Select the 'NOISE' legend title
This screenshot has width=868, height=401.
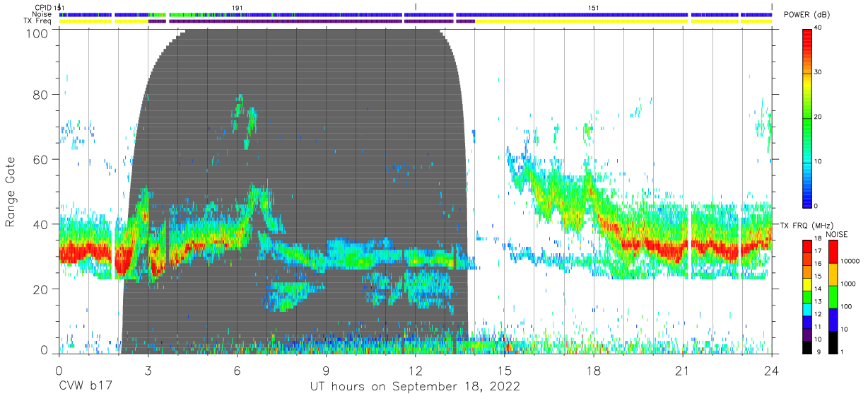[x=837, y=234]
